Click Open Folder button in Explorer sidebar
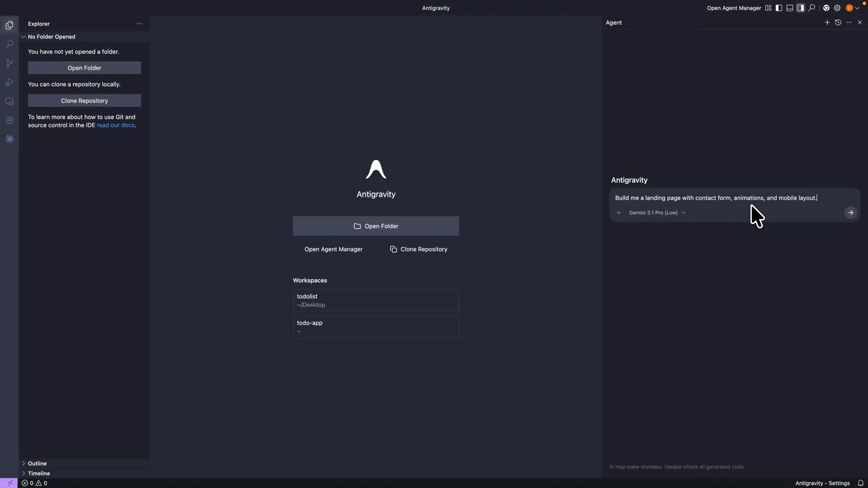This screenshot has width=868, height=488. (85, 68)
